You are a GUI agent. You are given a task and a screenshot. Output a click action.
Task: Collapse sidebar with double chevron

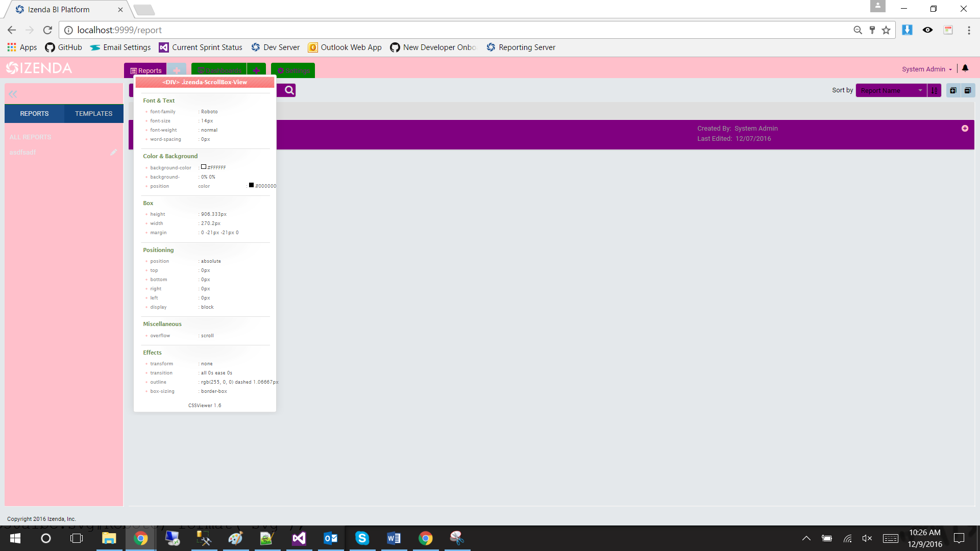(13, 94)
